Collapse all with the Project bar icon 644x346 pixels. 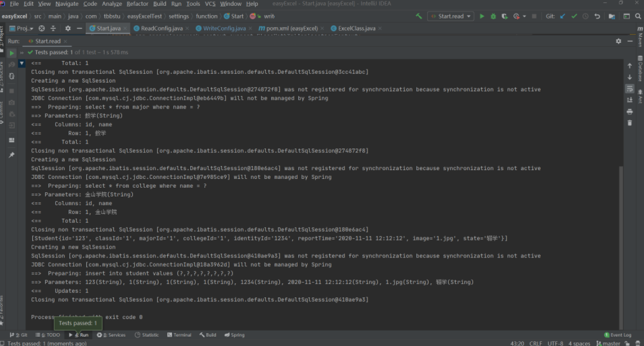53,28
